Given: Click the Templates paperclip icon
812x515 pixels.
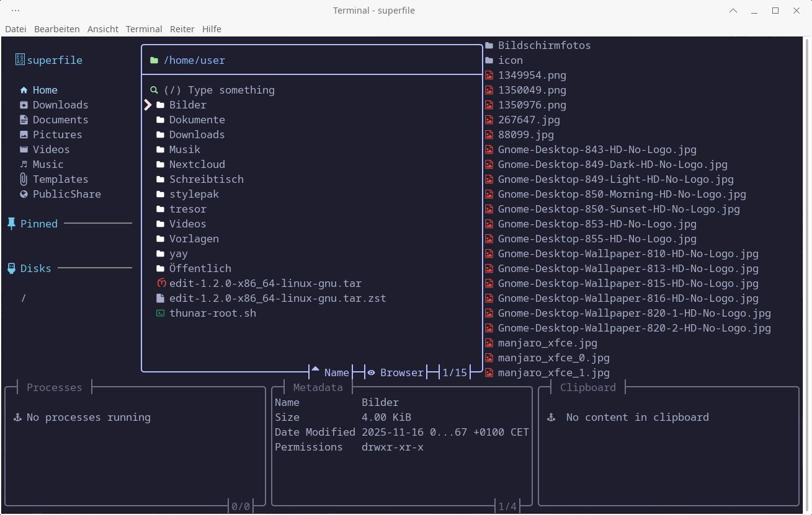Looking at the screenshot, I should pyautogui.click(x=24, y=180).
